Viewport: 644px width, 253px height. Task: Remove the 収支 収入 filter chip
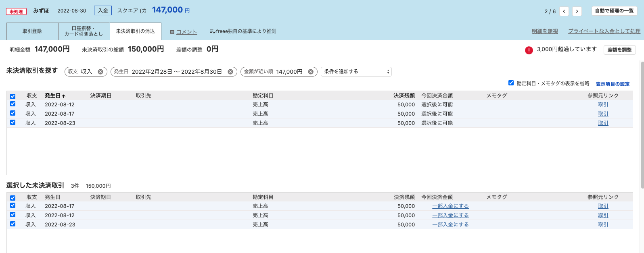click(x=100, y=72)
